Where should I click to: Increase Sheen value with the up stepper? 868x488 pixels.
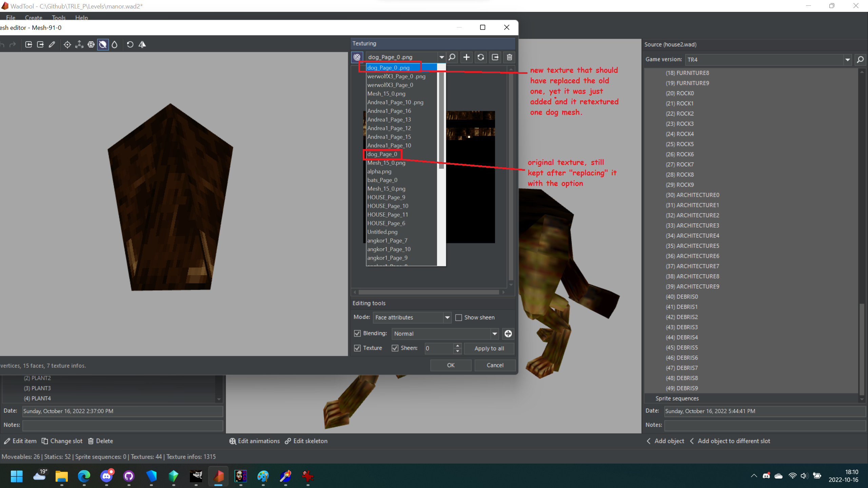tap(457, 346)
